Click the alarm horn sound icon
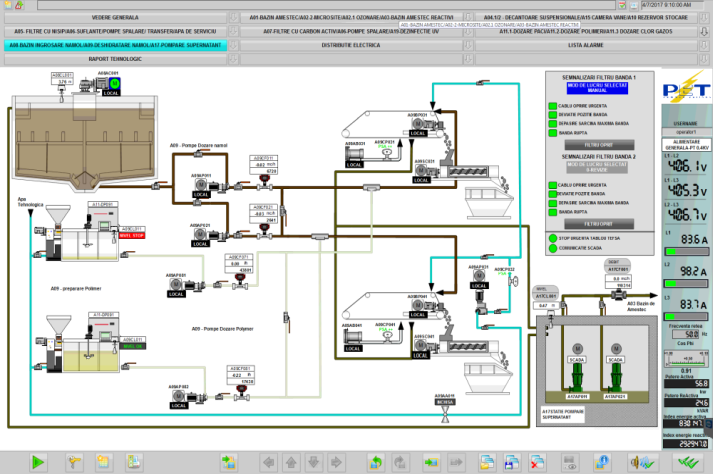 [x=642, y=463]
